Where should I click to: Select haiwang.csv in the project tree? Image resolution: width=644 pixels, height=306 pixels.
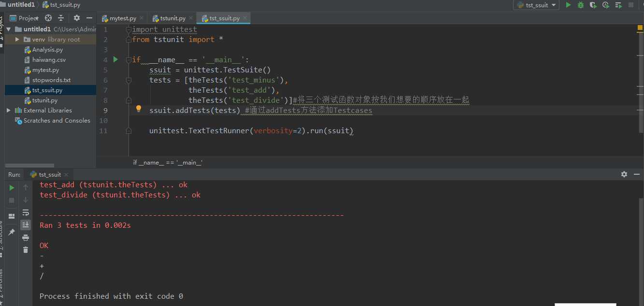49,60
